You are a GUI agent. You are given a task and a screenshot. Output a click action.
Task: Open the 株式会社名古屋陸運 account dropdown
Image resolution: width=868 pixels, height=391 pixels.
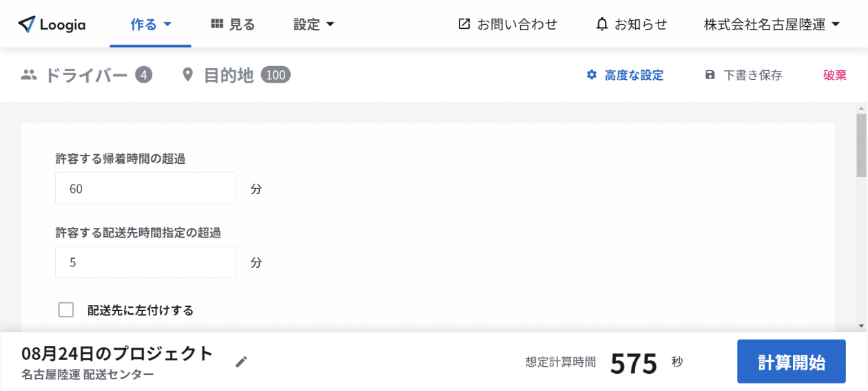point(772,25)
